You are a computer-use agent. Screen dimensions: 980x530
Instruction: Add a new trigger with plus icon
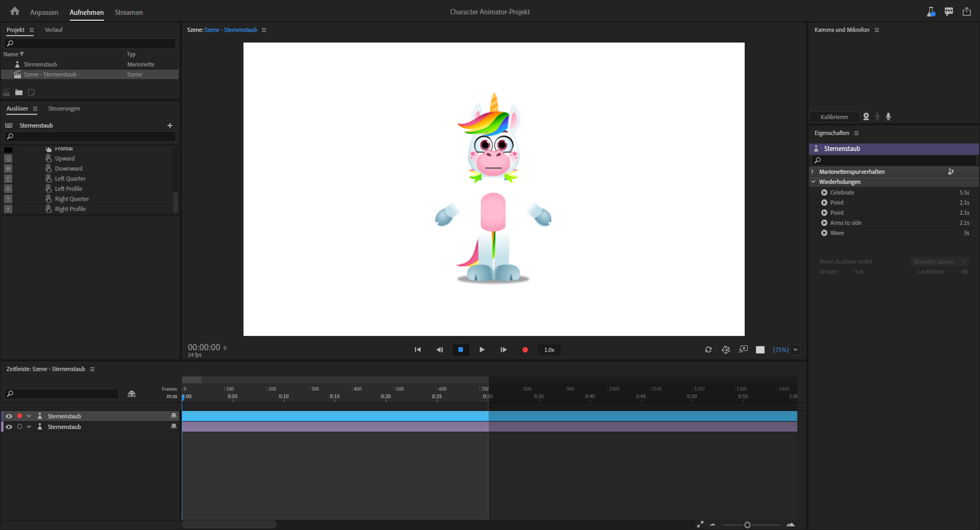point(170,125)
